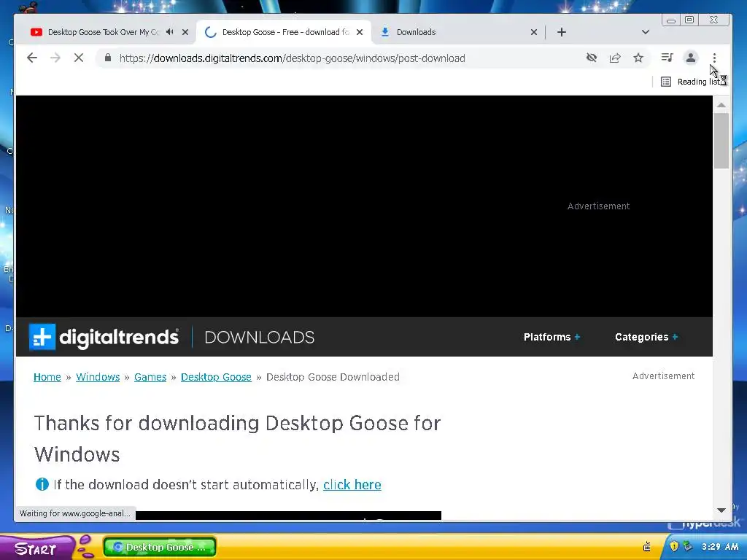Open the media controls icon
Image resolution: width=747 pixels, height=560 pixels.
pos(667,58)
